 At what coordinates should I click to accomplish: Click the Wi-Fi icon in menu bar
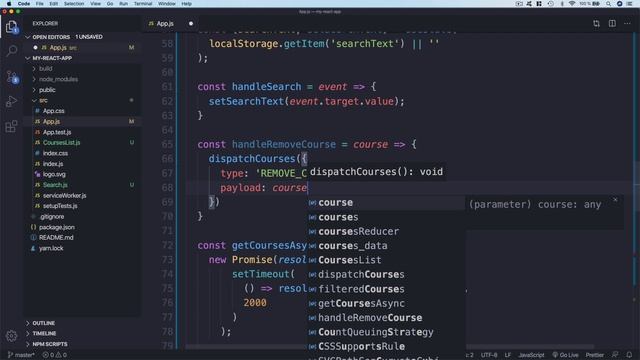(x=572, y=4)
